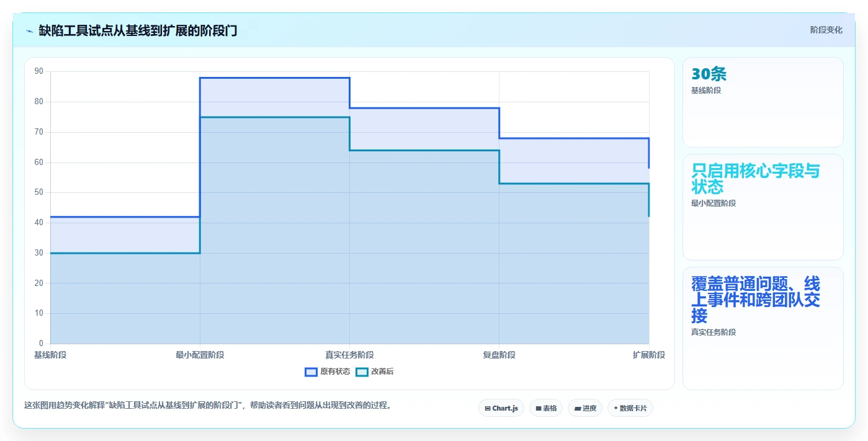Toggle the 改善后 legend series

click(375, 372)
